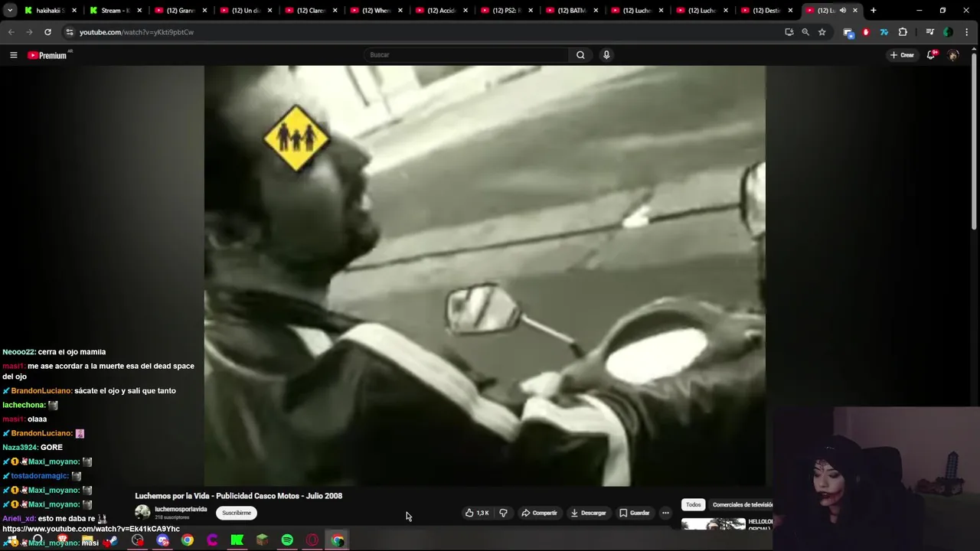
Task: Select the Todos filter chip
Action: (693, 504)
